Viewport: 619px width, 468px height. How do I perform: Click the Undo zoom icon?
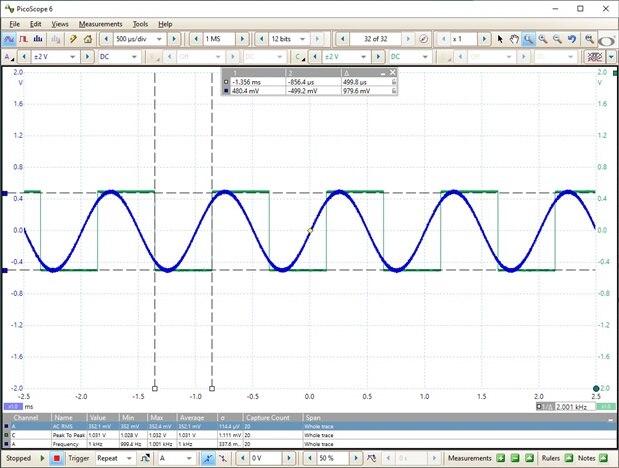[x=572, y=39]
